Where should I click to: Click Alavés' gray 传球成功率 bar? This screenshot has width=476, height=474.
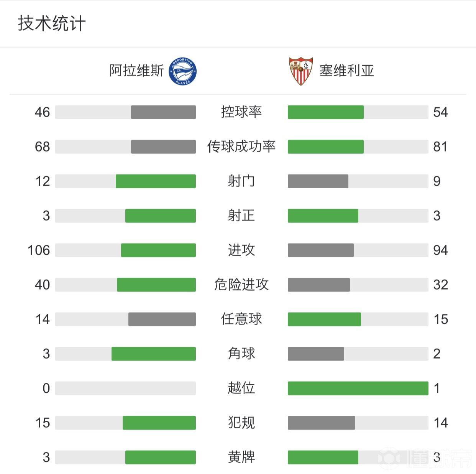(163, 146)
